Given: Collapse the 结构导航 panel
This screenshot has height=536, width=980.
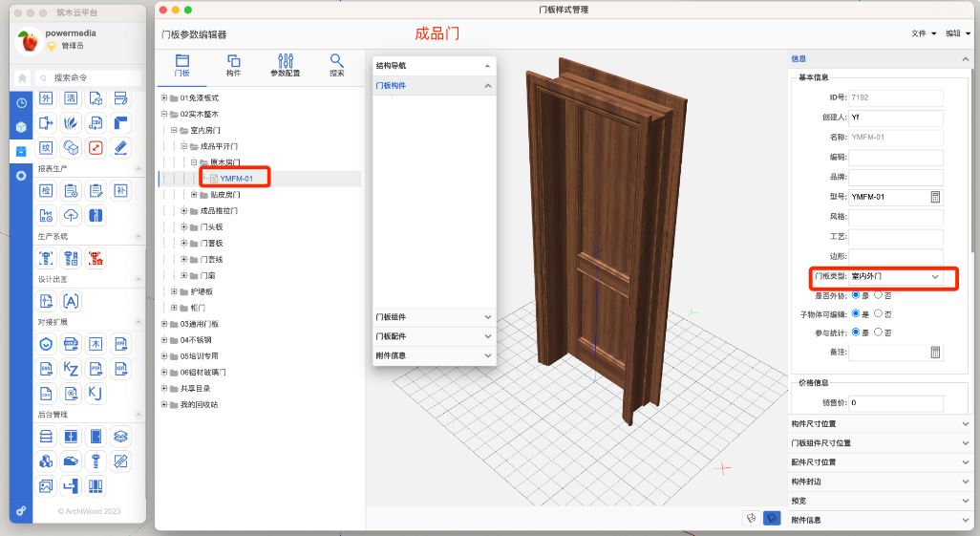Looking at the screenshot, I should click(487, 66).
